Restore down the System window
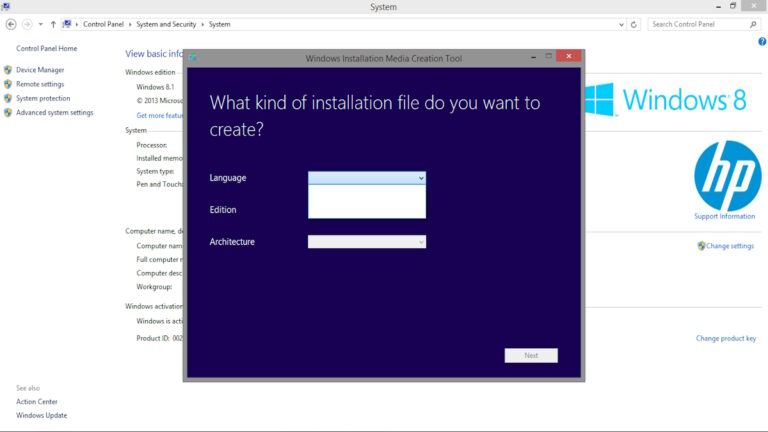This screenshot has width=768, height=432. click(x=733, y=6)
